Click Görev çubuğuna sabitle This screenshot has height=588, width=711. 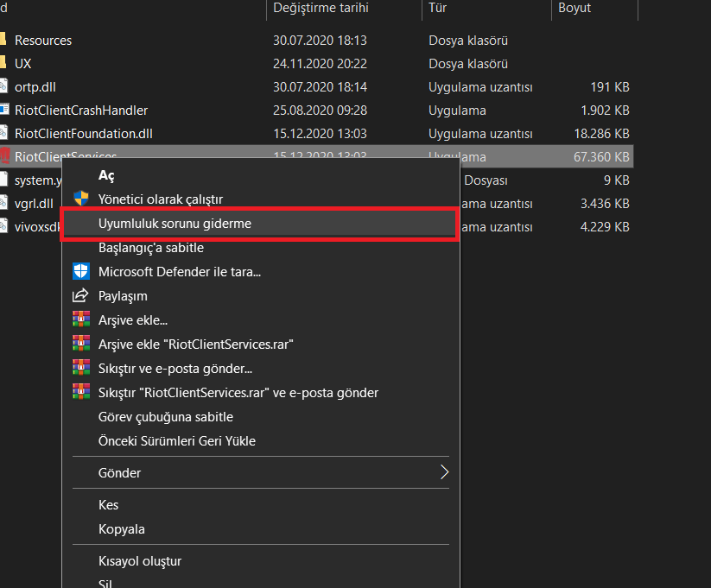click(166, 417)
